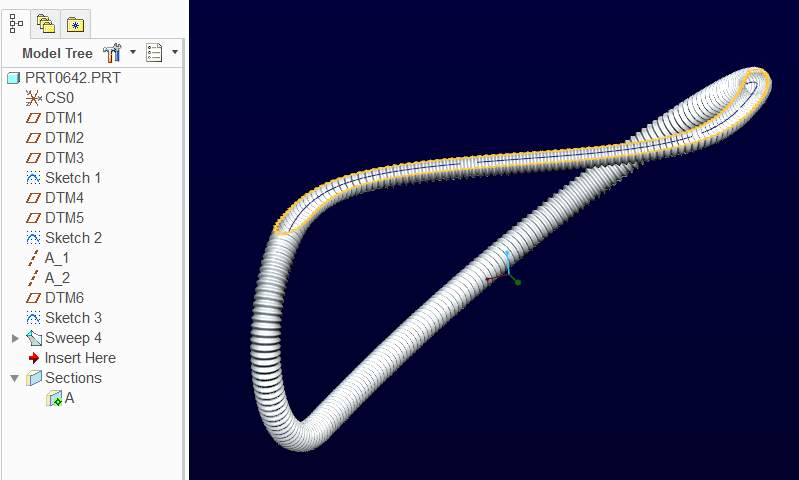
Task: Switch to the Favorites tab
Action: click(x=75, y=24)
